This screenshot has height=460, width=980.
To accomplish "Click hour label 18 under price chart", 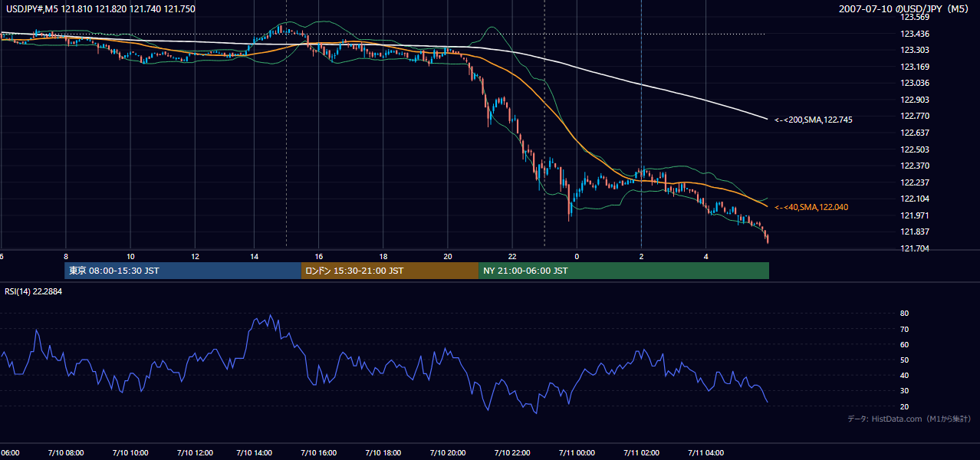I will [x=383, y=257].
